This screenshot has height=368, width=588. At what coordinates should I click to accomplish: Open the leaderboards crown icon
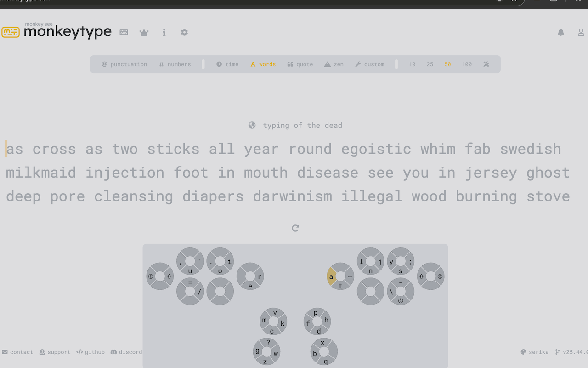144,32
